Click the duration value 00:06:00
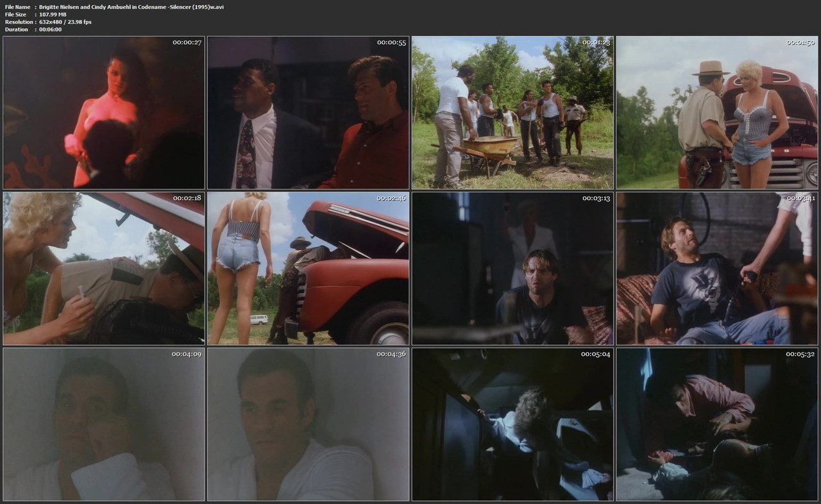This screenshot has height=504, width=821. (x=50, y=29)
